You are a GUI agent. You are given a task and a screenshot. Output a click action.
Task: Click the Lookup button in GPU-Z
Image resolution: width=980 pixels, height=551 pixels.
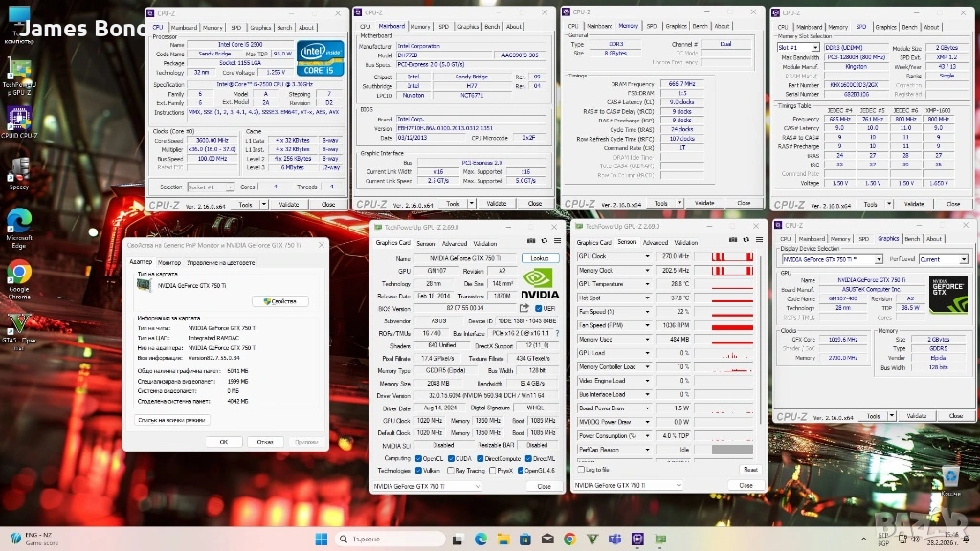pos(540,258)
